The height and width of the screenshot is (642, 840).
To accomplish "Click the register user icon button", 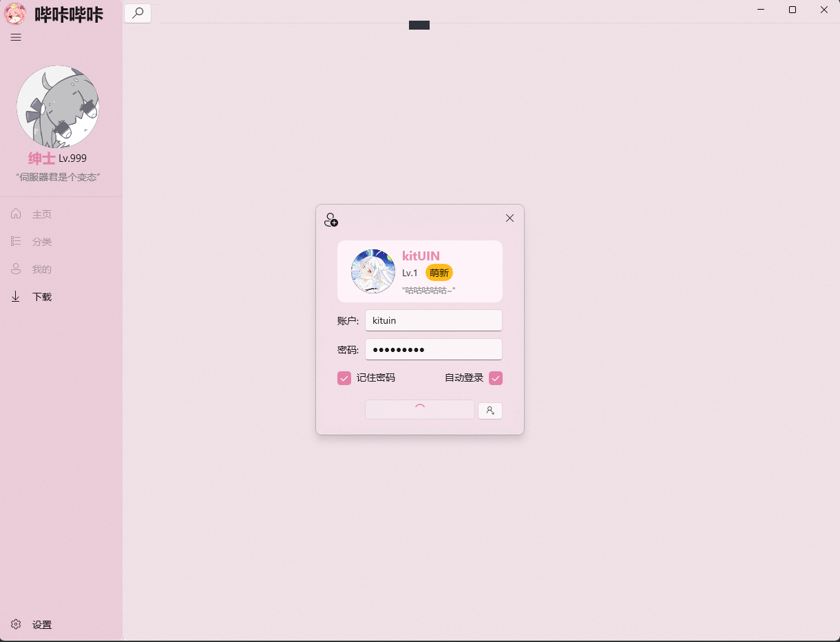I will 490,411.
